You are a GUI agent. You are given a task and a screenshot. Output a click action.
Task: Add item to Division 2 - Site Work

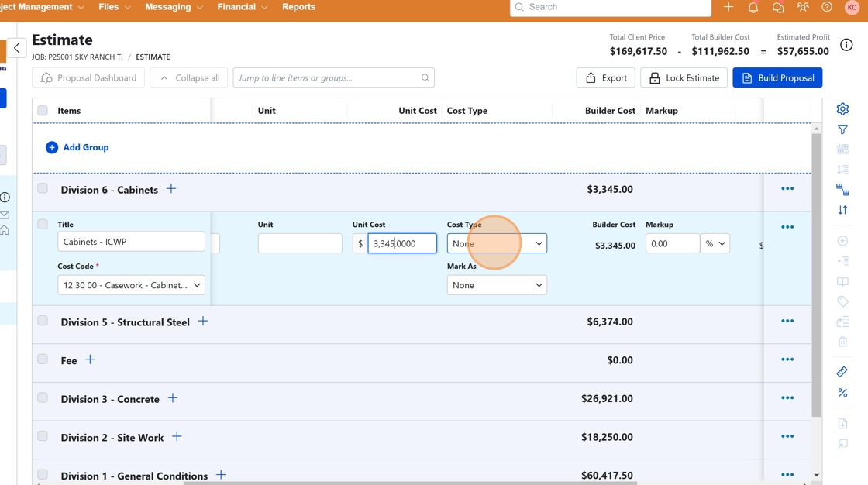(x=177, y=436)
